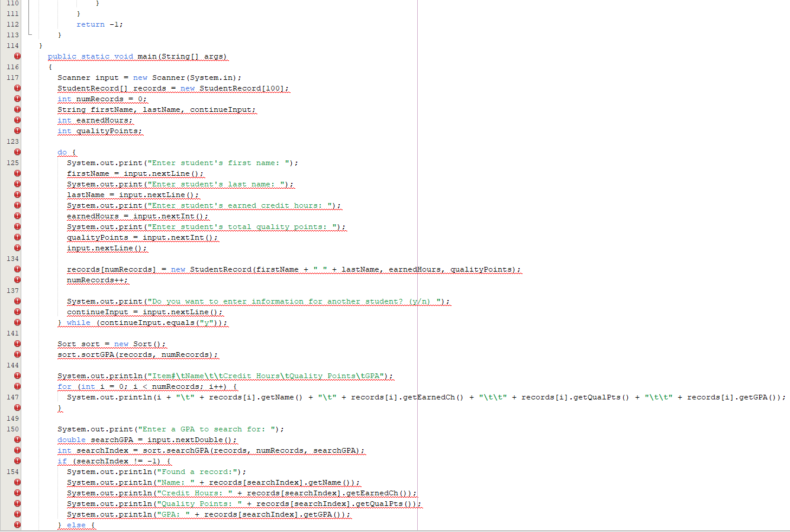The height and width of the screenshot is (532, 790).
Task: Open the underlined main method declaration link
Action: coord(137,56)
